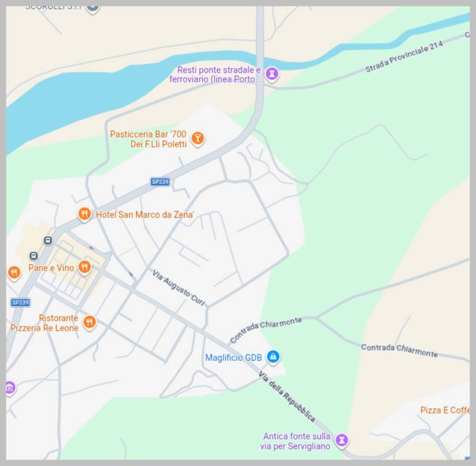Click the Ristorante Pizzeria Re Leone pin
The height and width of the screenshot is (466, 476).
point(90,322)
